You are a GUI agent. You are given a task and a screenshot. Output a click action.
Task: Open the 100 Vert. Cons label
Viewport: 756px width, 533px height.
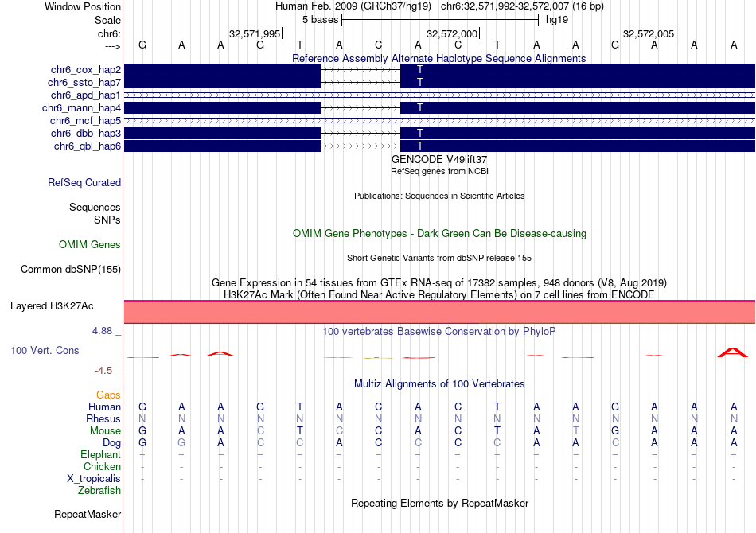[45, 350]
